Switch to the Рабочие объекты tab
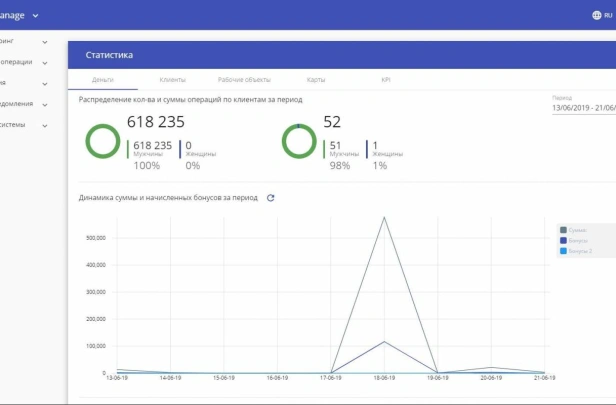This screenshot has height=405, width=616. [244, 80]
